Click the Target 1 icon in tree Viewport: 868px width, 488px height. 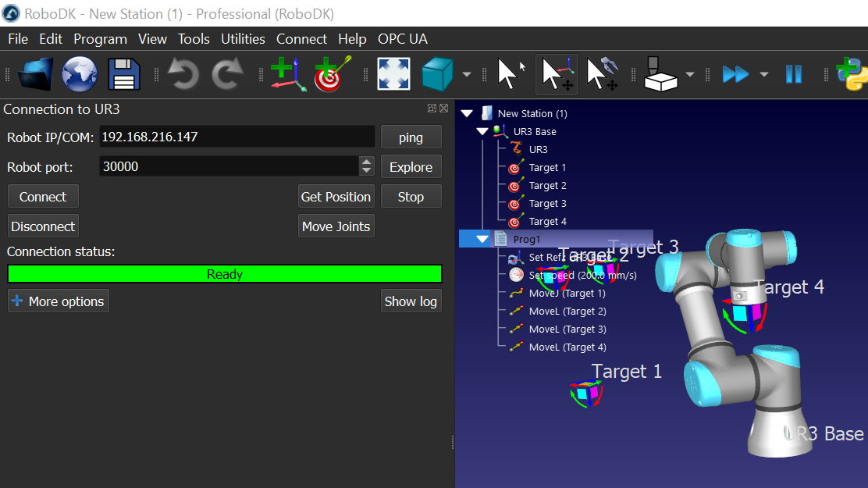[515, 167]
